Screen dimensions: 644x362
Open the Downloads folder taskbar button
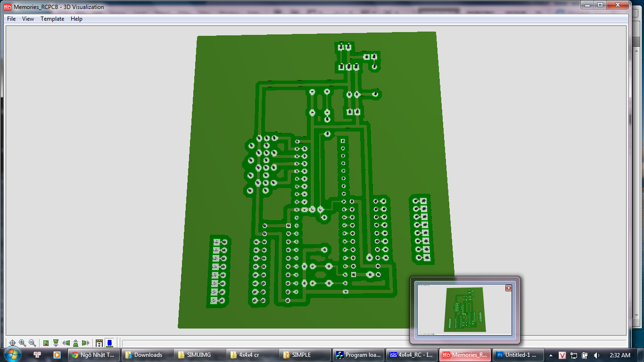click(148, 355)
